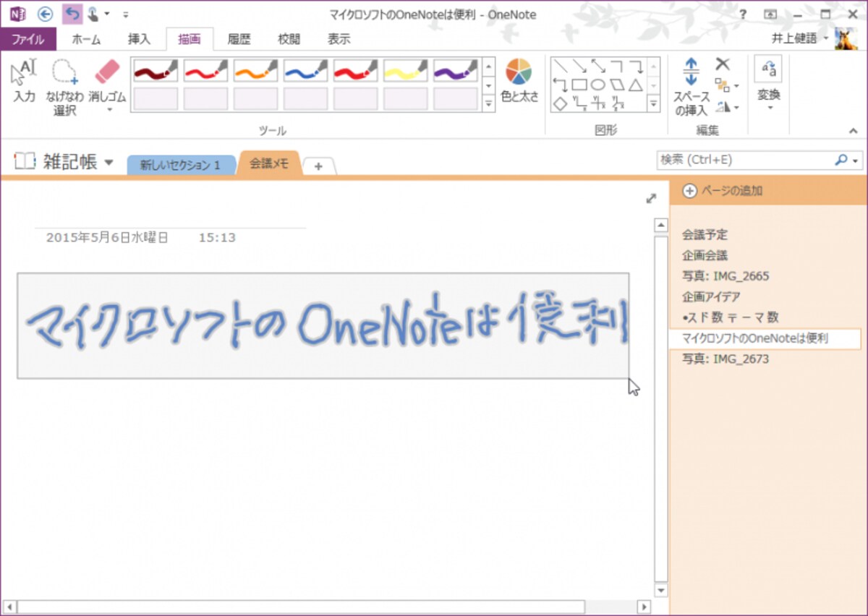Expand the shapes gallery more button
This screenshot has height=616, width=868.
coord(654,103)
